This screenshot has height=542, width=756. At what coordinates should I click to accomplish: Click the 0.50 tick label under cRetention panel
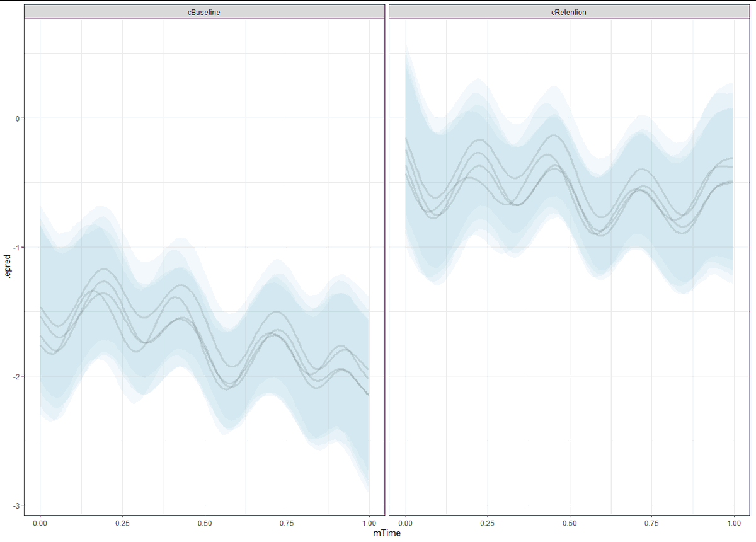click(570, 522)
